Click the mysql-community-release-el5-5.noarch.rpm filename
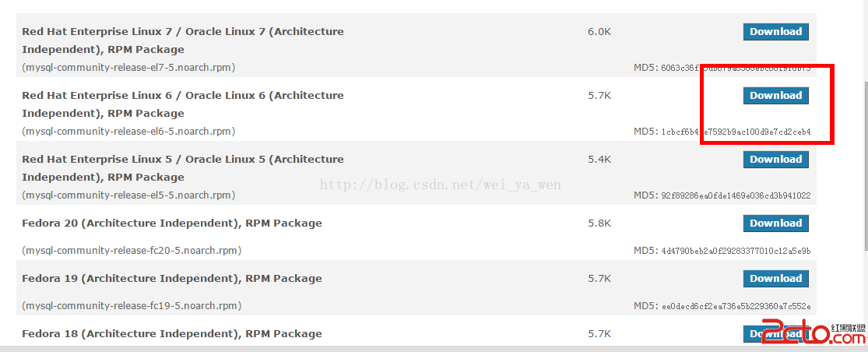The height and width of the screenshot is (352, 868). click(x=128, y=195)
